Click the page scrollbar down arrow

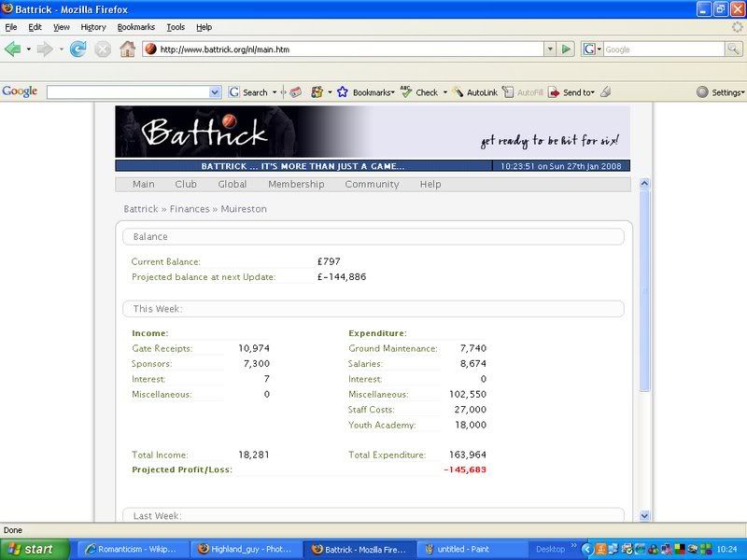[x=644, y=515]
